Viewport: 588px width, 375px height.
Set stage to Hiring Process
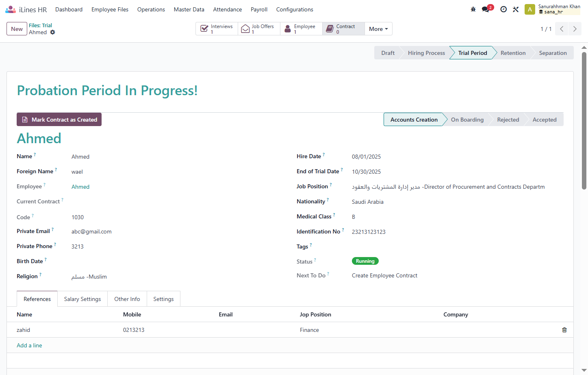[x=426, y=53]
